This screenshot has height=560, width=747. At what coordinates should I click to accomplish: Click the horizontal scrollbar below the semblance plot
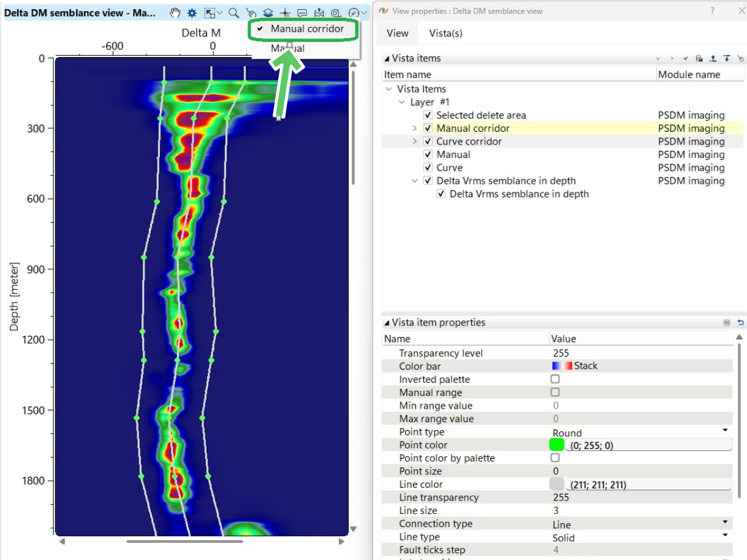[184, 542]
